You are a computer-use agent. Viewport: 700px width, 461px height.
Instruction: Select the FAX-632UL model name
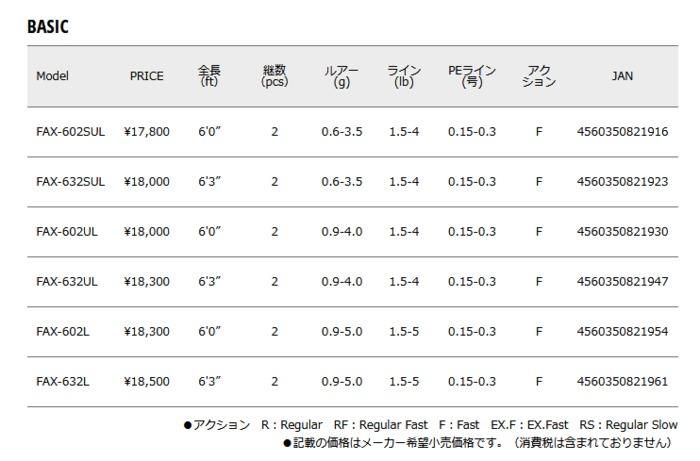pyautogui.click(x=66, y=282)
